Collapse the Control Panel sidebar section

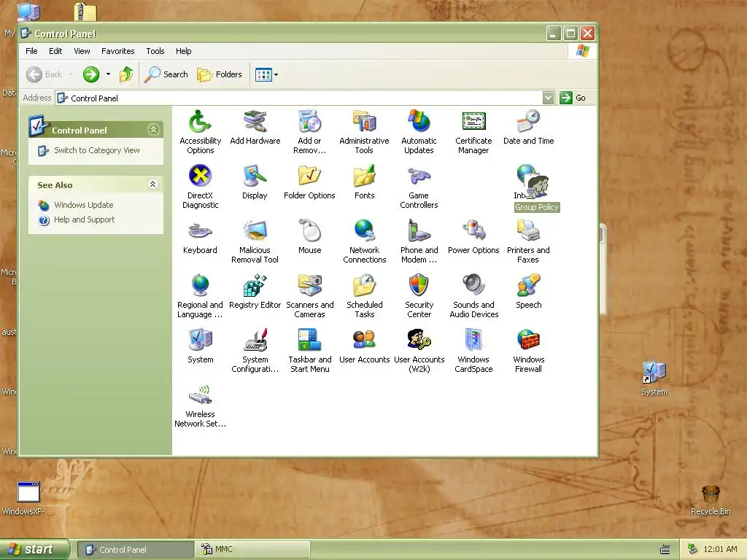[x=153, y=130]
